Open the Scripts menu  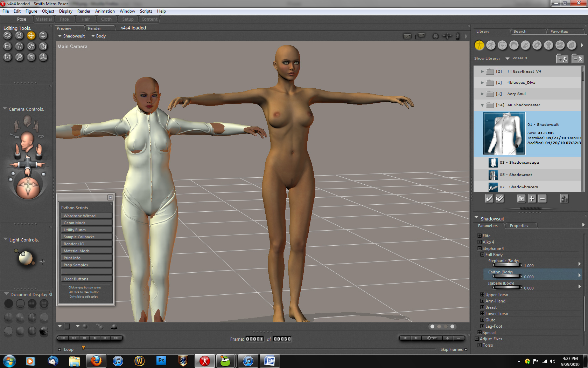point(146,11)
